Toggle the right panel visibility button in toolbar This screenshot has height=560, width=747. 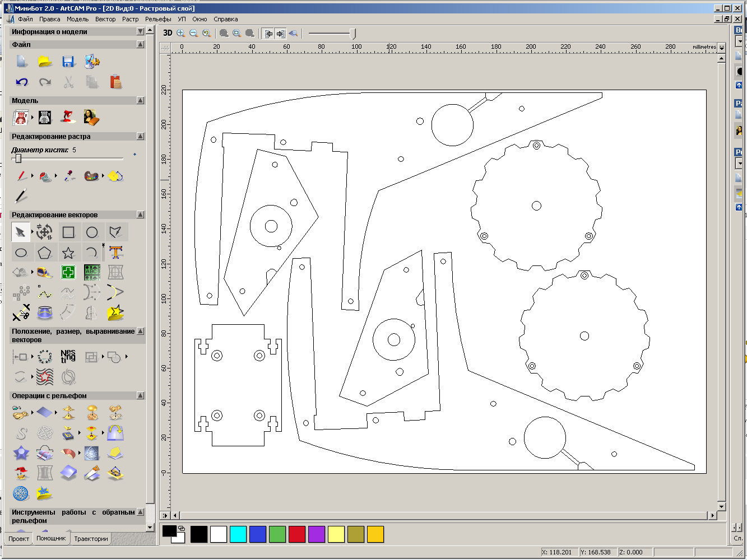click(281, 34)
